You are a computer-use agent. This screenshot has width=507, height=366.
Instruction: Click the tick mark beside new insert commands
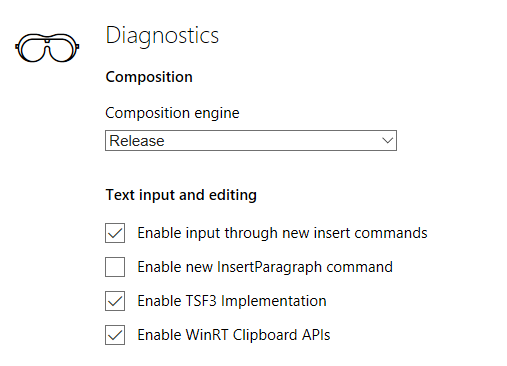(x=115, y=233)
